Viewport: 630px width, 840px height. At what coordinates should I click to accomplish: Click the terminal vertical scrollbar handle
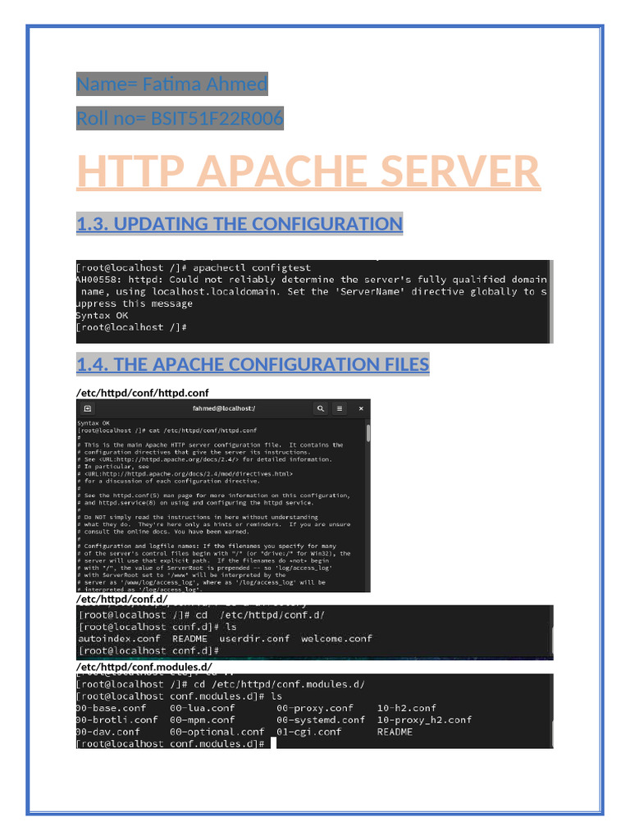click(368, 433)
